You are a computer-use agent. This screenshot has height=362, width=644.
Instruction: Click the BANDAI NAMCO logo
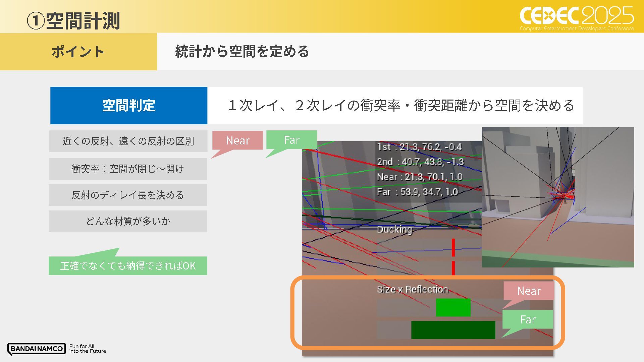click(x=36, y=349)
